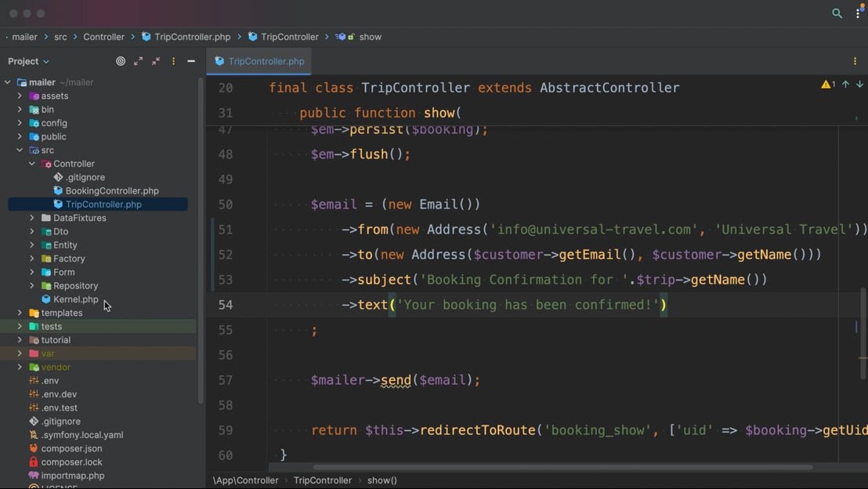Click the editor horizontal scrollbar
The image size is (868, 489).
(563, 467)
